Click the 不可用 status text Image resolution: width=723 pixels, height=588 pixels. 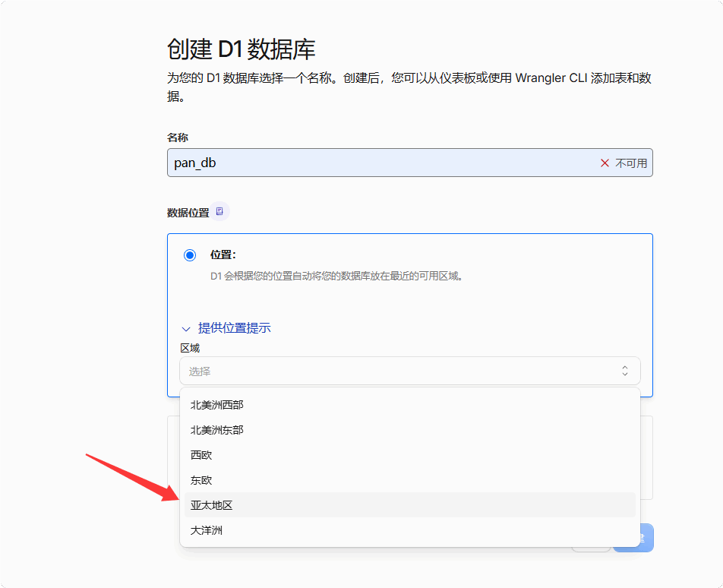coord(631,163)
